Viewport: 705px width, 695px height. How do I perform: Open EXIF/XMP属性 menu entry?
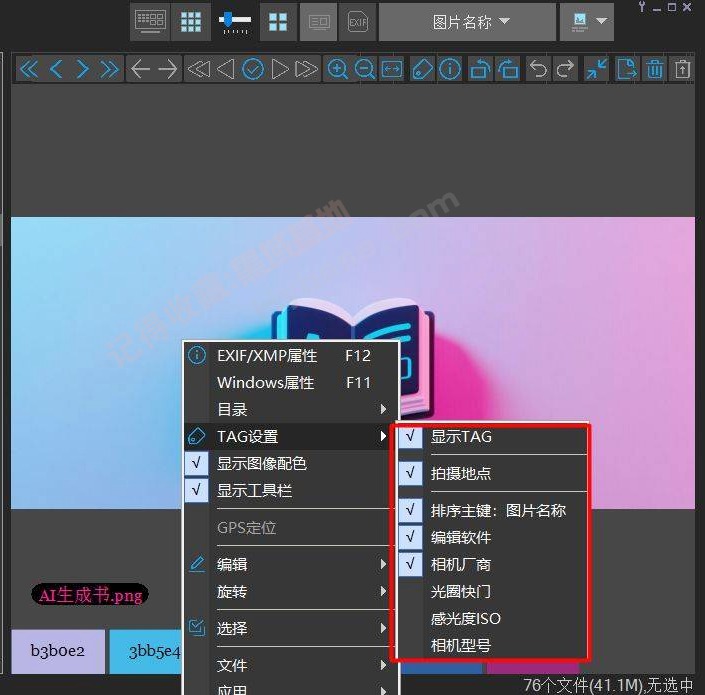[290, 356]
